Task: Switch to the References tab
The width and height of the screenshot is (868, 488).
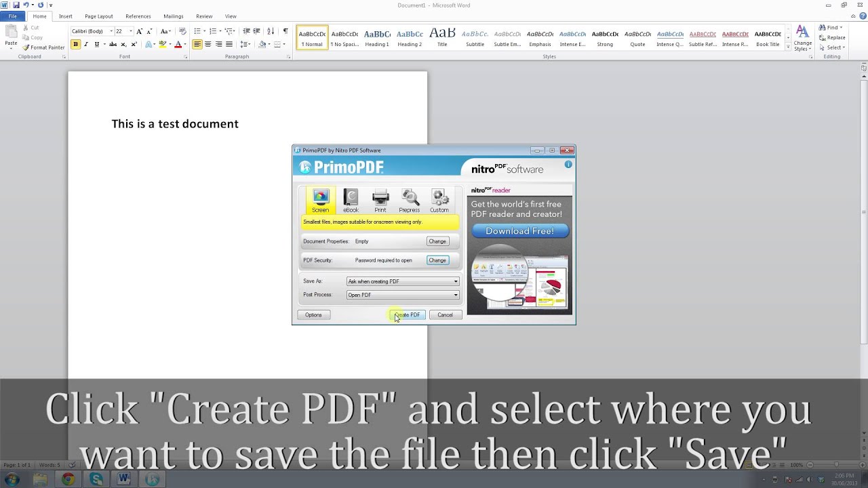Action: coord(138,16)
